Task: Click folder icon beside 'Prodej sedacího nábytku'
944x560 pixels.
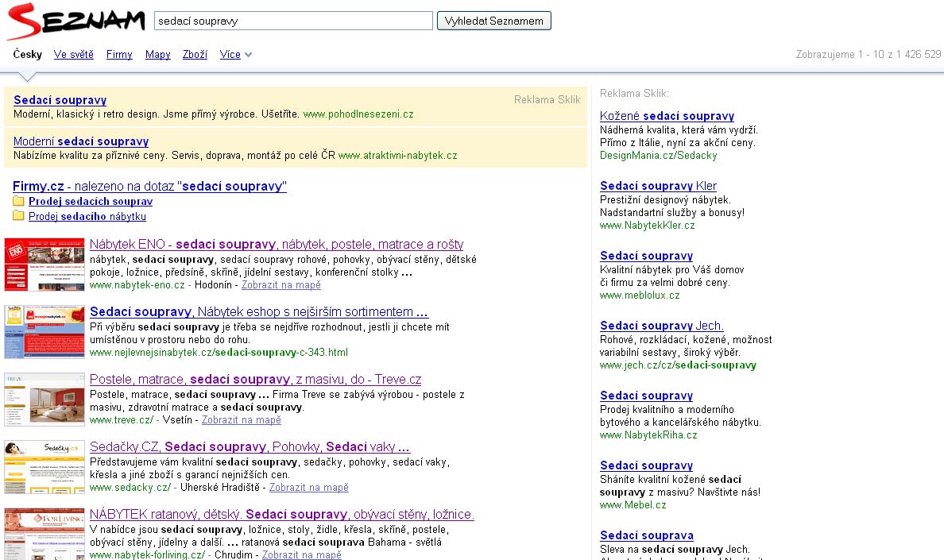Action: click(x=18, y=216)
